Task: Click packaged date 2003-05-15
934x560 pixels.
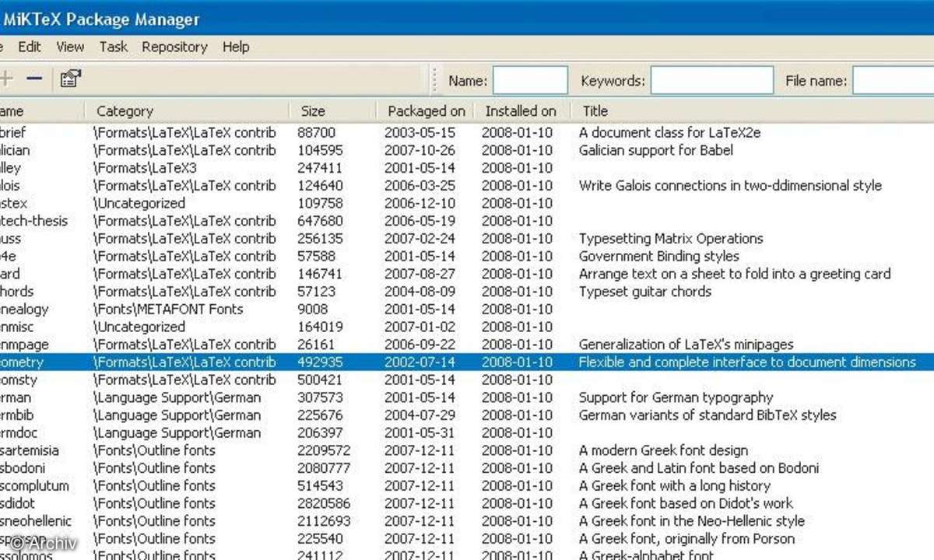Action: point(420,133)
